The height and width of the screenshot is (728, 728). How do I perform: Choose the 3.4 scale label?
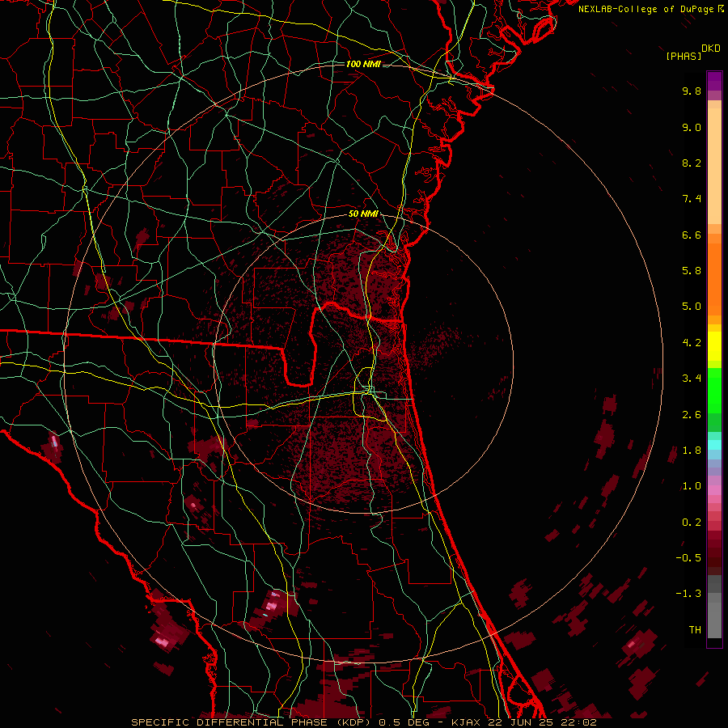[692, 379]
